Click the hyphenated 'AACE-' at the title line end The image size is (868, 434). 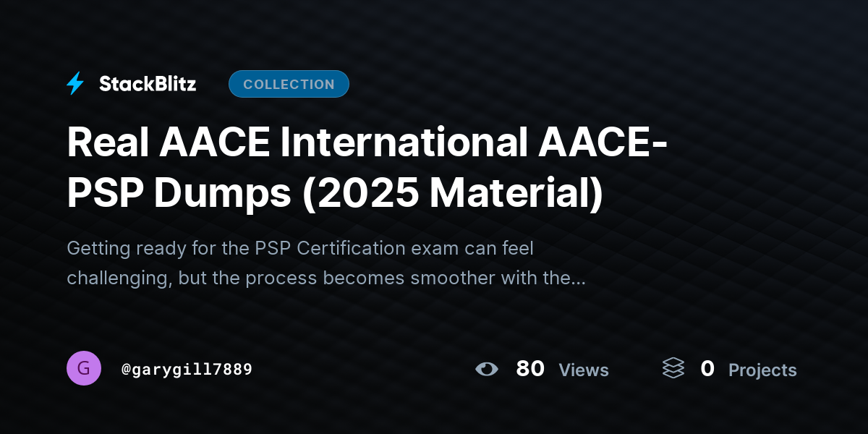[x=600, y=143]
